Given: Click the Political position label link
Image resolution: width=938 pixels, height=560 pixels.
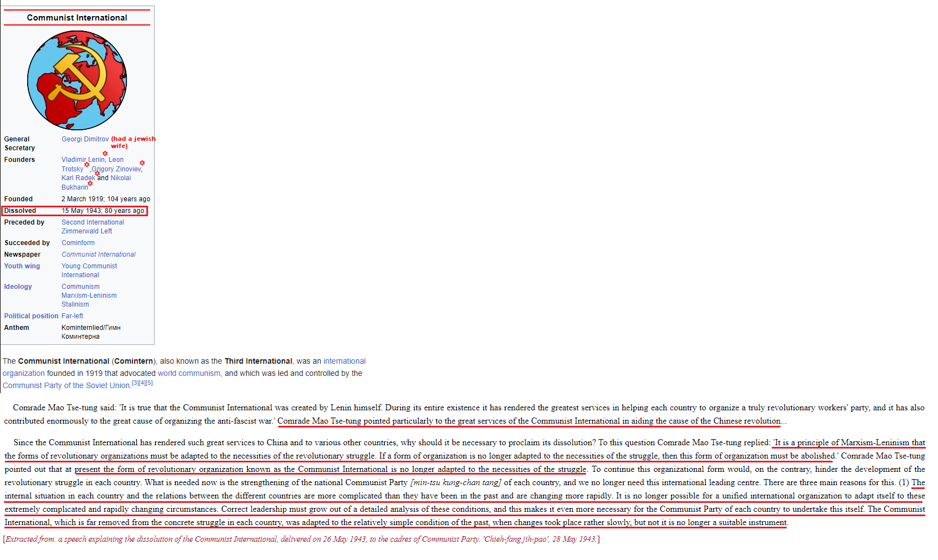Looking at the screenshot, I should (31, 316).
